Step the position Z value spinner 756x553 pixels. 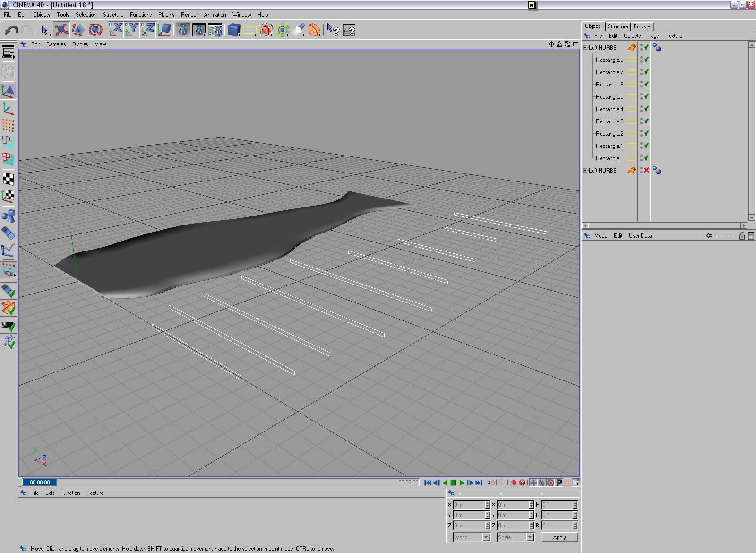click(x=487, y=526)
